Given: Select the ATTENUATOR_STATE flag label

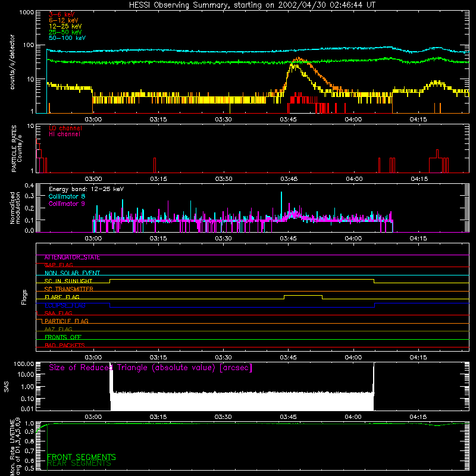Looking at the screenshot, I should [72, 258].
